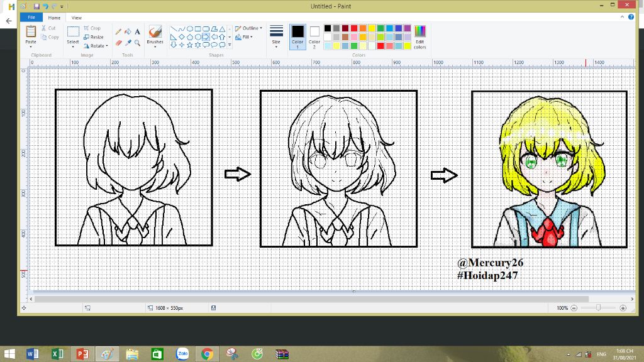644x362 pixels.
Task: Select the Fill with color bucket tool
Action: point(128,31)
